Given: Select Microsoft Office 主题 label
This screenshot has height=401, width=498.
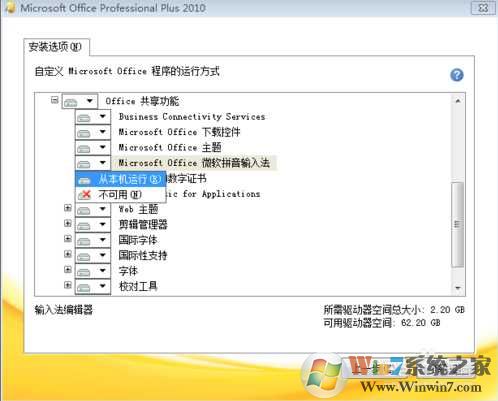Looking at the screenshot, I should tap(170, 147).
